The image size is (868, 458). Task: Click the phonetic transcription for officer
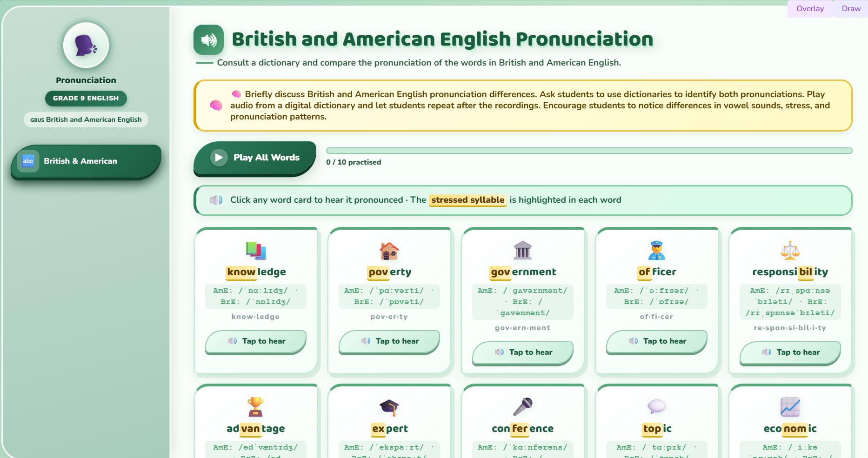coord(657,296)
